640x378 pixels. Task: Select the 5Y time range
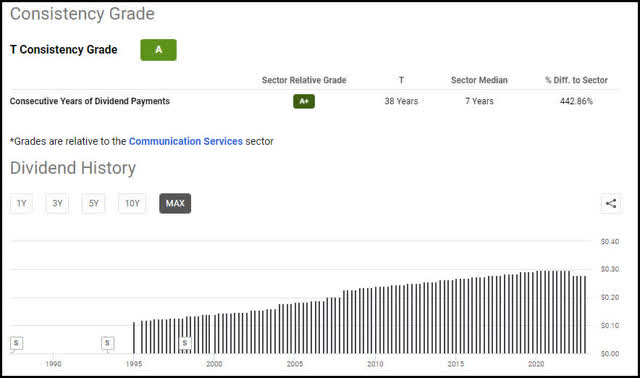click(x=93, y=203)
